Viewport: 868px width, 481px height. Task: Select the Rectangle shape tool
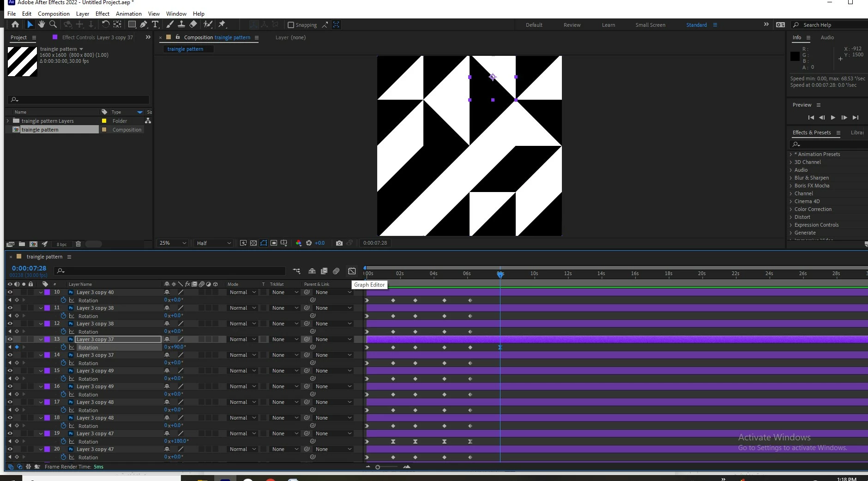point(132,24)
